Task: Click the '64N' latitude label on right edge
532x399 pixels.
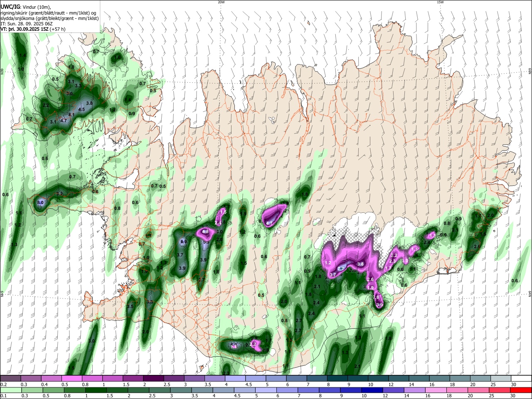Action: [530, 293]
